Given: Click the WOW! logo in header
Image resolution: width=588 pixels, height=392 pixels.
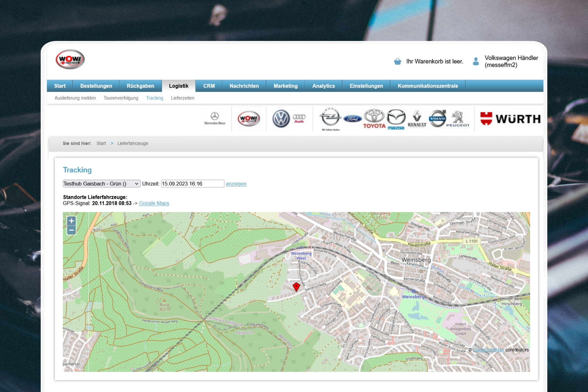Looking at the screenshot, I should [70, 59].
